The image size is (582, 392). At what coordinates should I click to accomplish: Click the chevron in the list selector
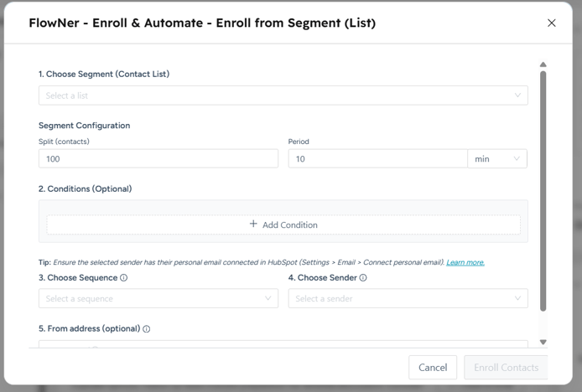517,95
